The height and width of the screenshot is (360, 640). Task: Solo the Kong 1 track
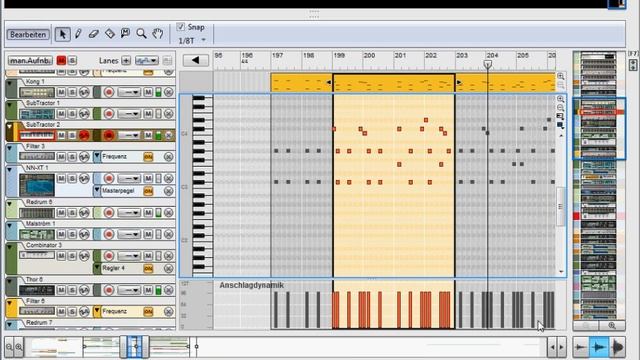coord(72,92)
